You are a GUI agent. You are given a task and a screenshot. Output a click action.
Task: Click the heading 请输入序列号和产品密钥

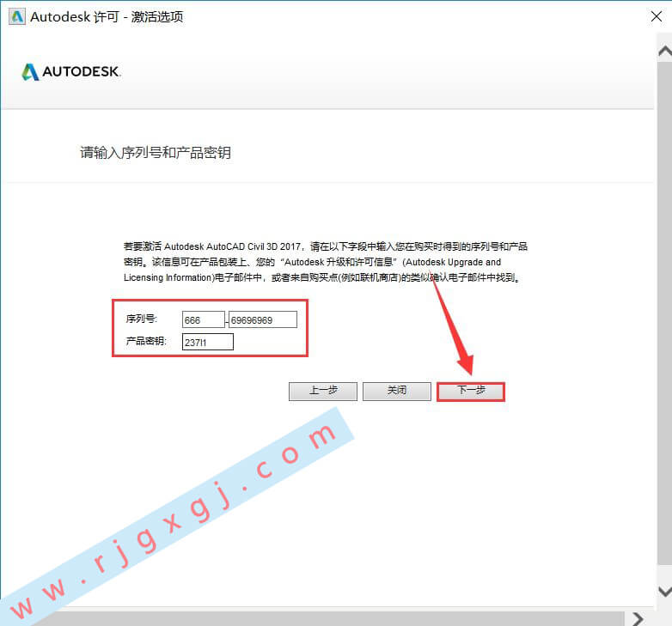[156, 153]
